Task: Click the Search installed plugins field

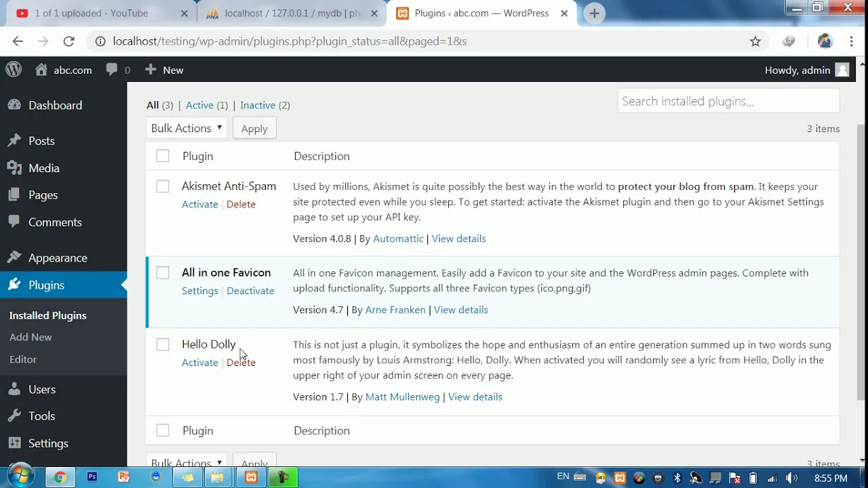Action: point(728,101)
